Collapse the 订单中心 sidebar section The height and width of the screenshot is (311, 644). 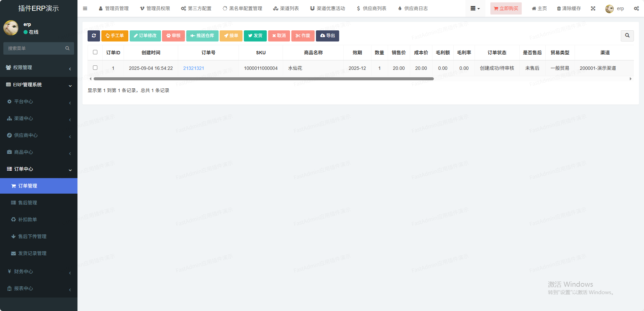tap(39, 169)
